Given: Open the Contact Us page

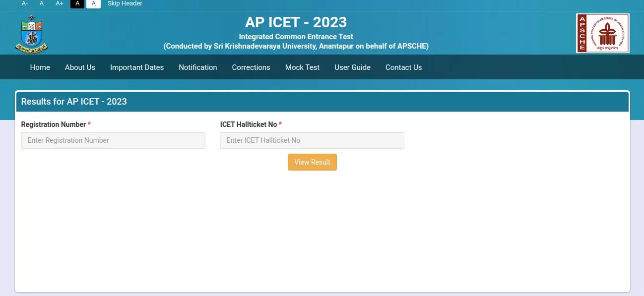Looking at the screenshot, I should [x=403, y=67].
